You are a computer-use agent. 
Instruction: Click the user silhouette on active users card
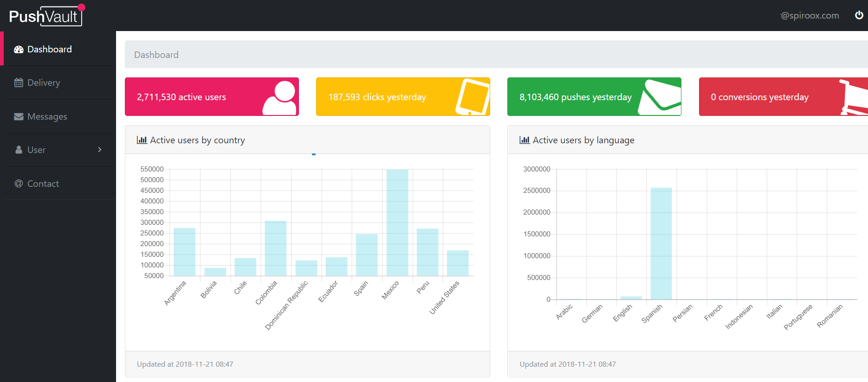tap(280, 98)
